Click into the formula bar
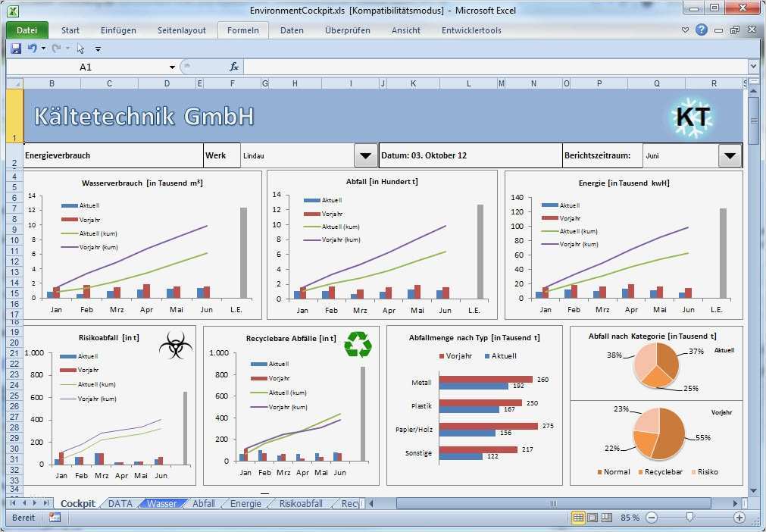 [495, 67]
